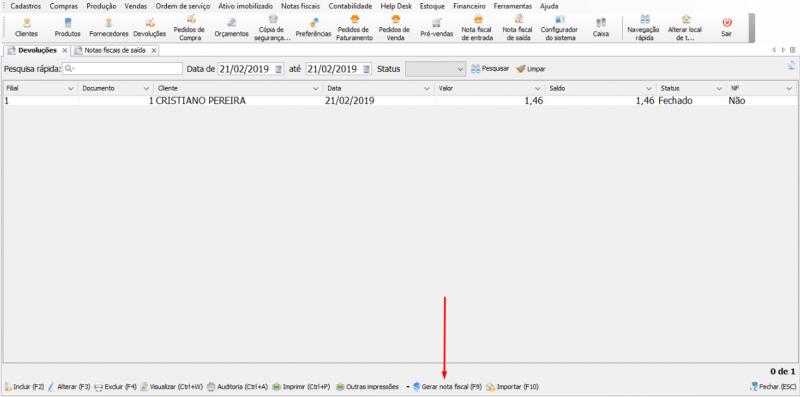Expand the Filial column filter arrow
The height and width of the screenshot is (397, 800).
coord(70,89)
